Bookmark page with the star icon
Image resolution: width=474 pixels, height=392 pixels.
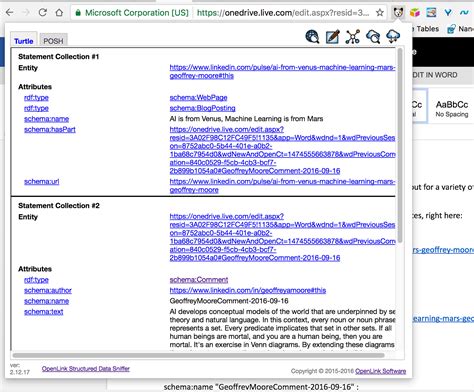coord(380,13)
